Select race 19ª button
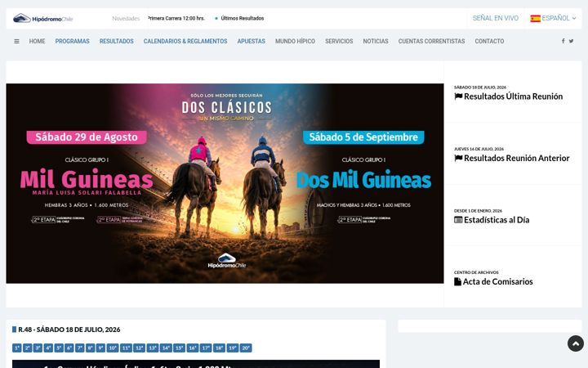 click(x=233, y=348)
